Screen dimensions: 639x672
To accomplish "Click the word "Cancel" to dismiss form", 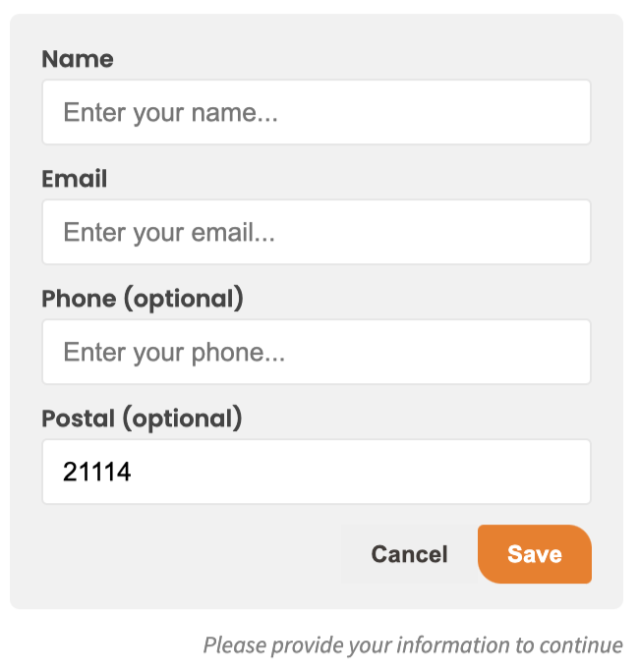I will tap(409, 554).
